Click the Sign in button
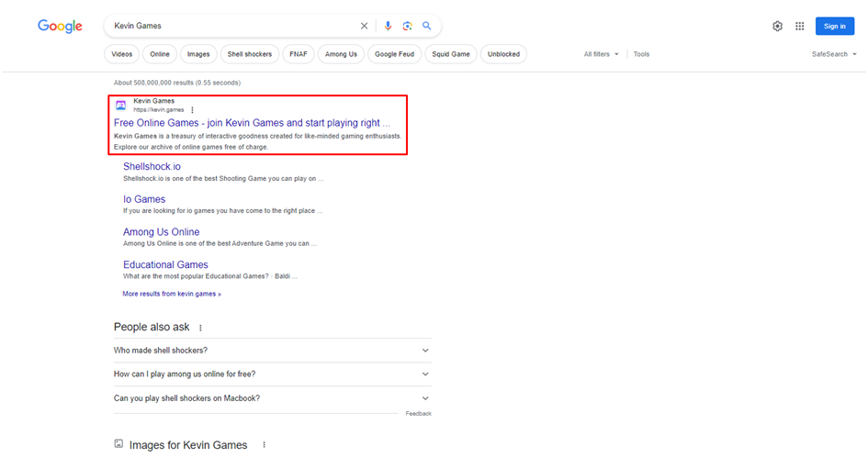Image resolution: width=868 pixels, height=458 pixels. click(834, 26)
